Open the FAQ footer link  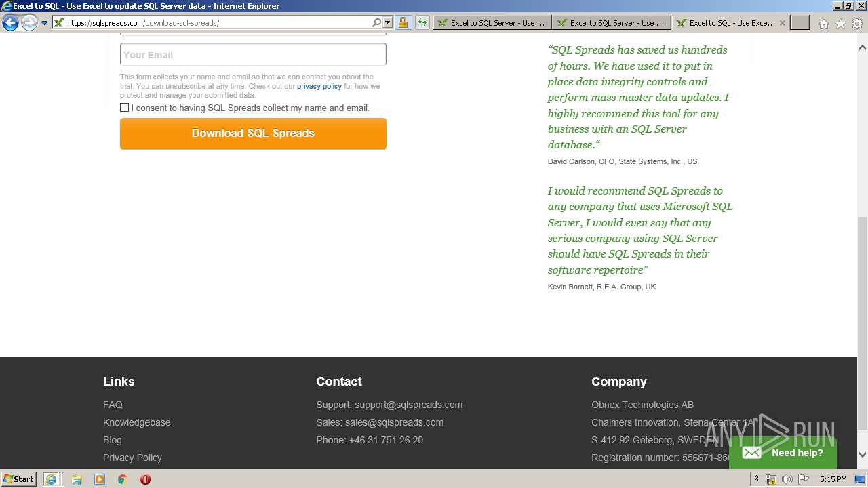113,405
